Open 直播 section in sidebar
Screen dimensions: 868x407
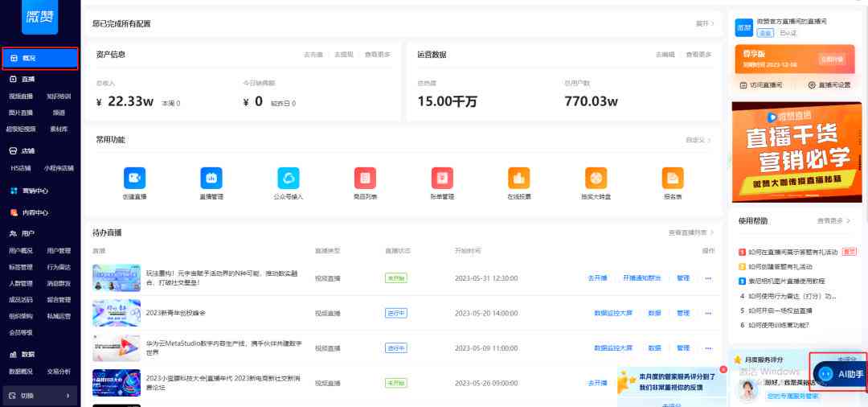(23, 79)
